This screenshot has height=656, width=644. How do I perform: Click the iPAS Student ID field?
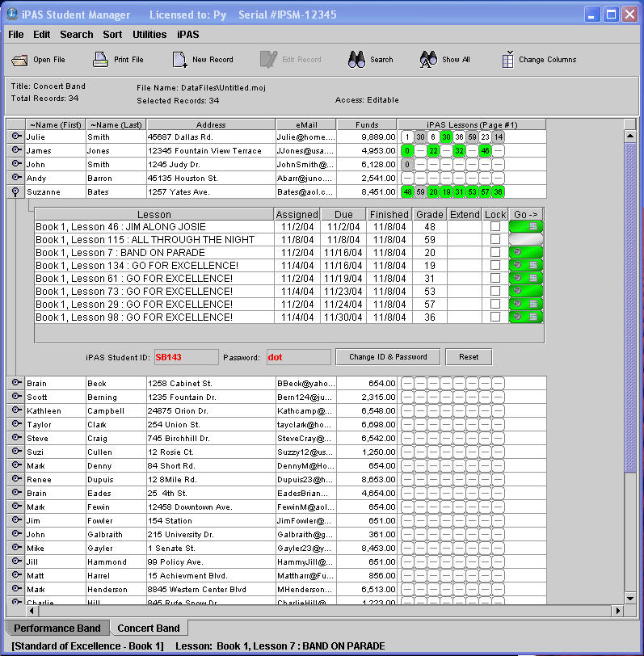pyautogui.click(x=186, y=356)
